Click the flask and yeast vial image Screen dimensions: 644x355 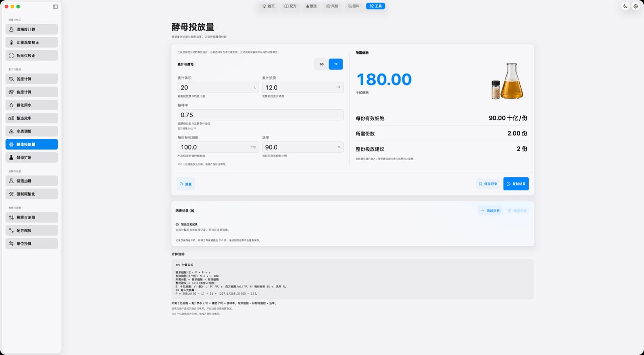pos(507,81)
